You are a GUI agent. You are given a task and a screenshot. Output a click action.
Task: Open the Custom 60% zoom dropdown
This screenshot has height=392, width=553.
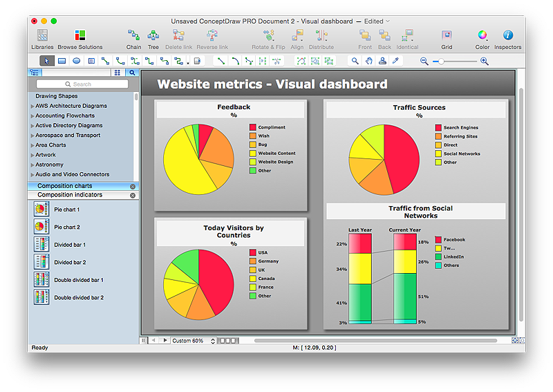tap(190, 341)
